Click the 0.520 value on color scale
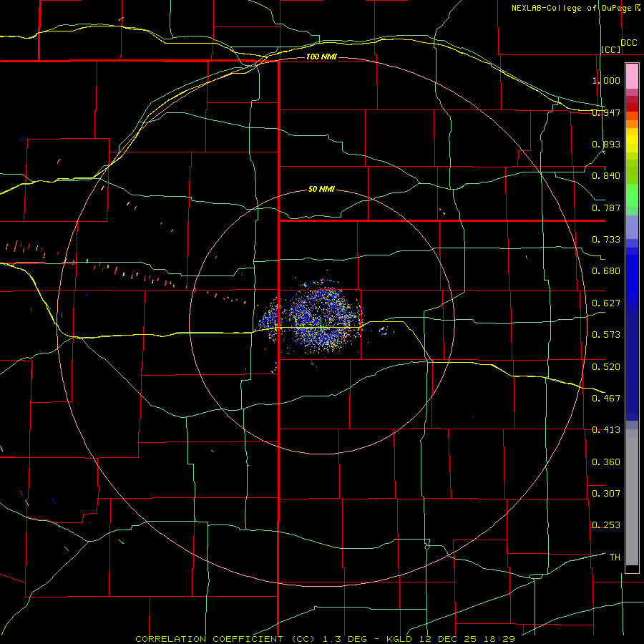 click(606, 367)
